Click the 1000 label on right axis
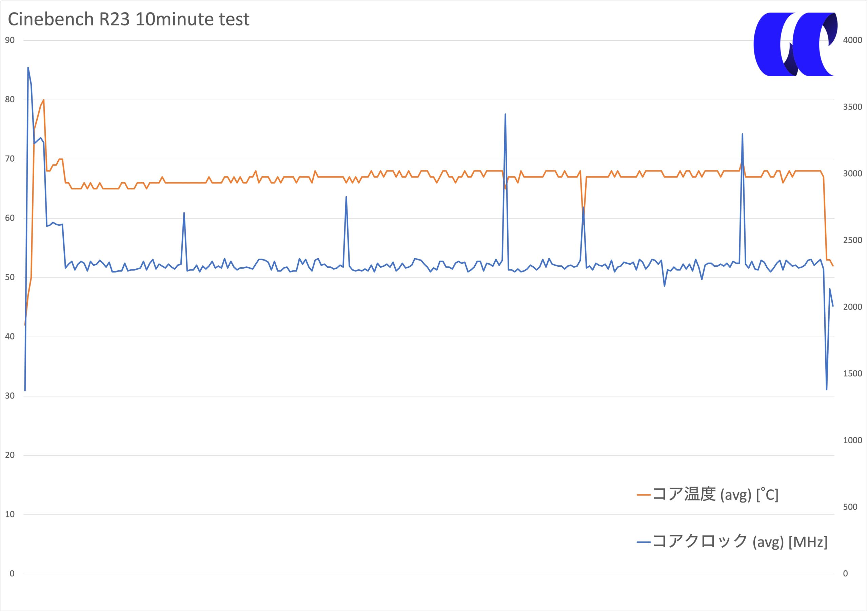 click(852, 440)
